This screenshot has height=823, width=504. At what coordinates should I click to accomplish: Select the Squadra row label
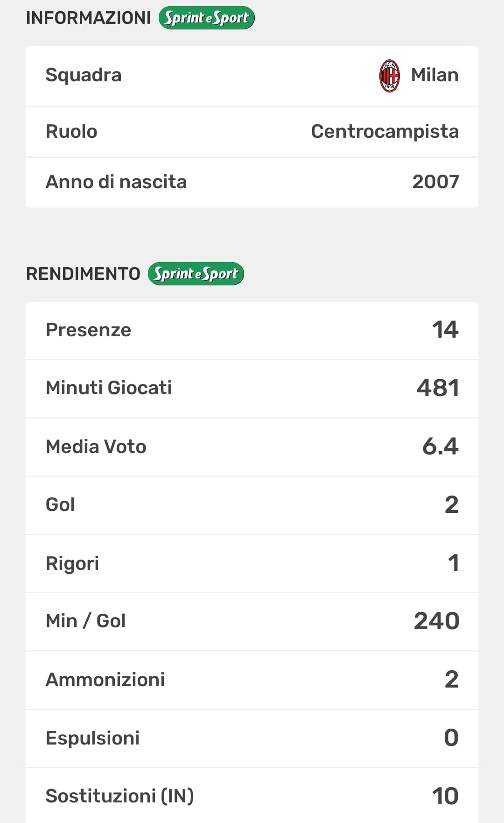(x=84, y=75)
